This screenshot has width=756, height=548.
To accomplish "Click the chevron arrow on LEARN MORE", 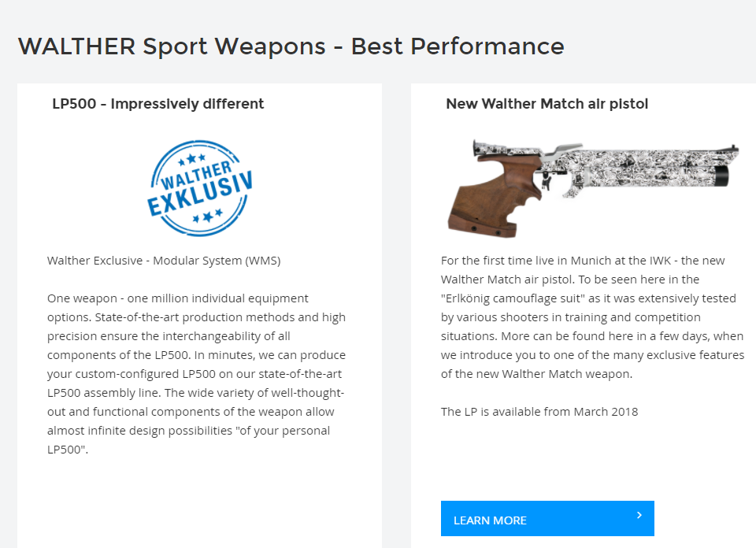I will pyautogui.click(x=639, y=515).
